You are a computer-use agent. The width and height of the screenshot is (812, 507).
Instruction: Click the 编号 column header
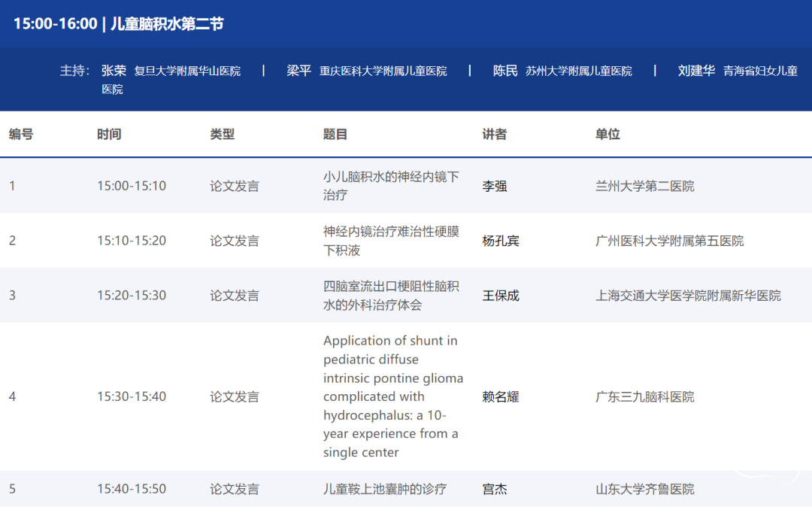pos(21,135)
